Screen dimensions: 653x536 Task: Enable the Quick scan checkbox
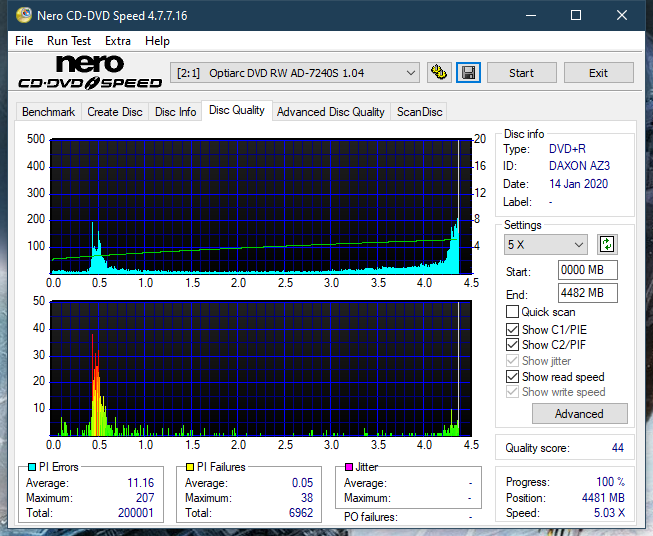(513, 312)
